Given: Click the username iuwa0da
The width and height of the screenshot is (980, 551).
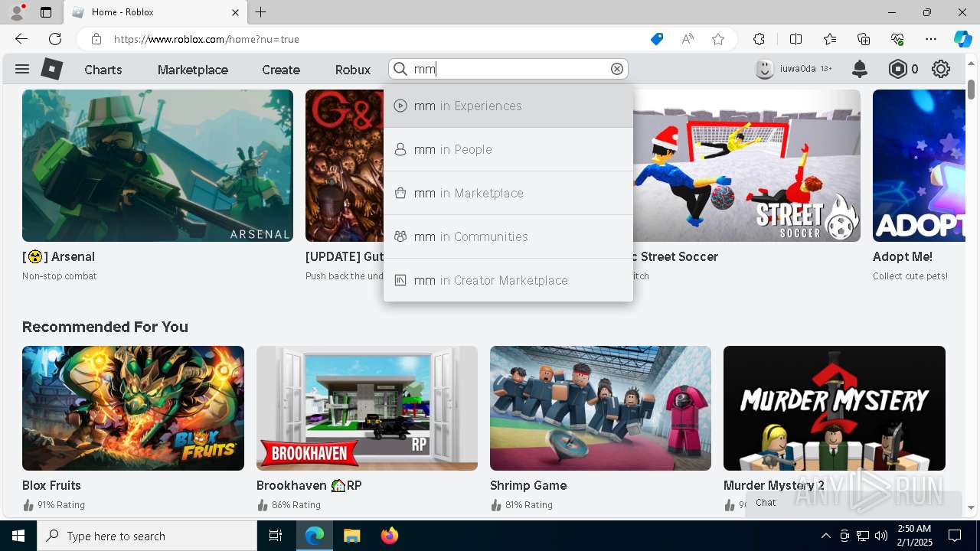Looking at the screenshot, I should [x=798, y=69].
